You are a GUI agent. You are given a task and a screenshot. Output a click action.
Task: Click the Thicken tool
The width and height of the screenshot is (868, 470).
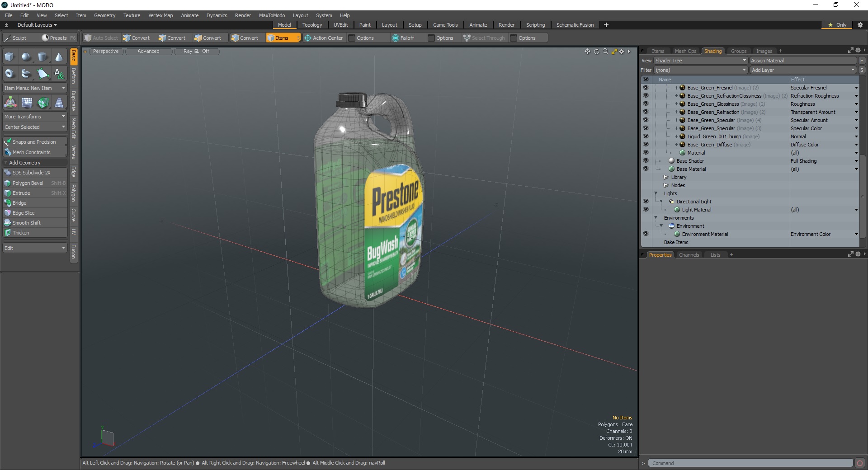(x=35, y=233)
